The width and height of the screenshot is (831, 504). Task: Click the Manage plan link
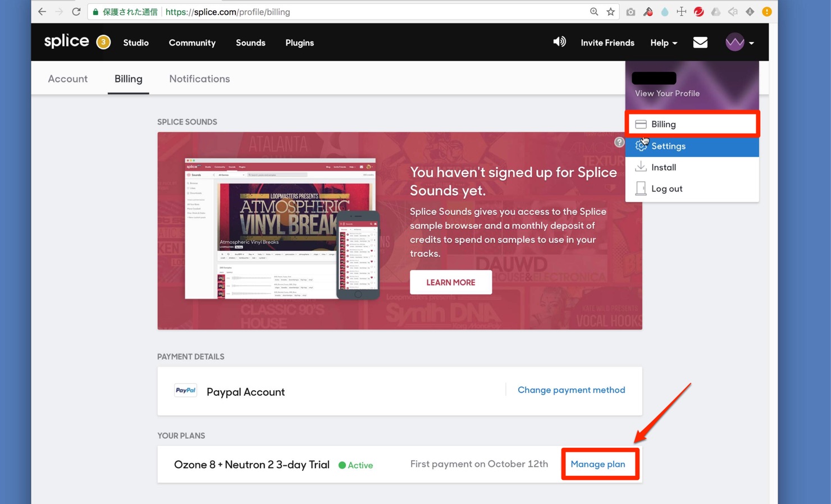598,464
